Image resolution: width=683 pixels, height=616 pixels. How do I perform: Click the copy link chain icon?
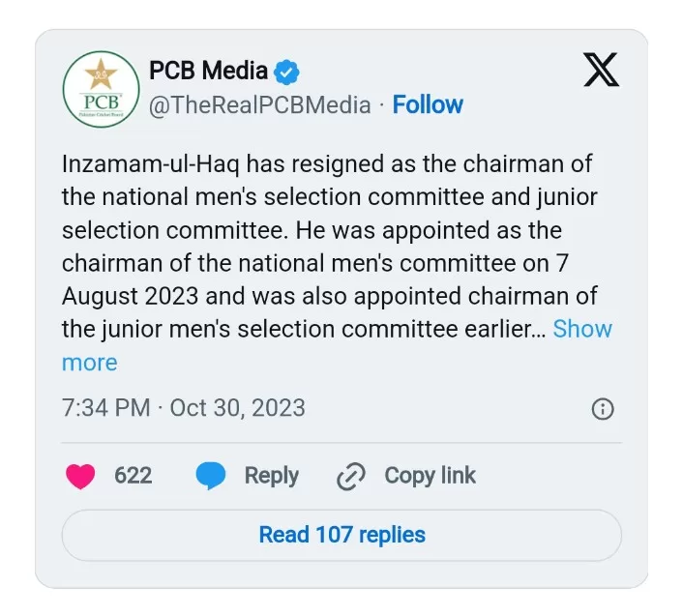[350, 476]
